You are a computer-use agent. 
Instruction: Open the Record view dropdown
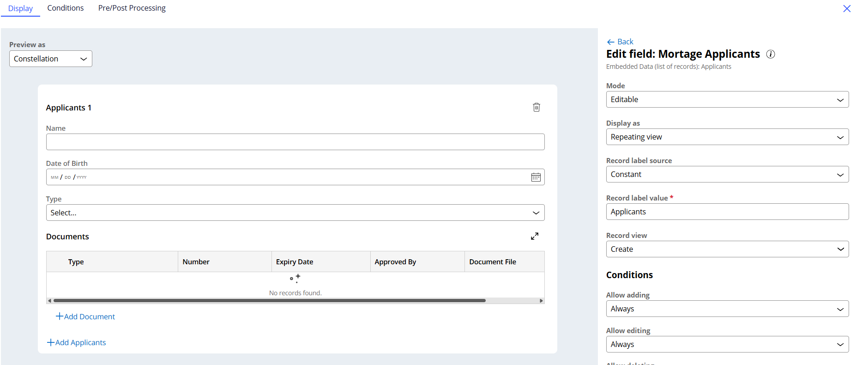point(727,249)
